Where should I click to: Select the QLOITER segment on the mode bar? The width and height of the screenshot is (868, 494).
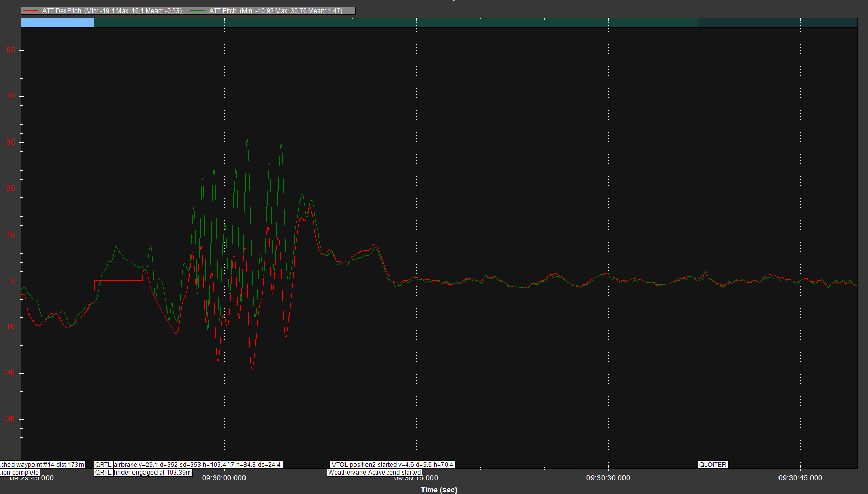tap(777, 23)
